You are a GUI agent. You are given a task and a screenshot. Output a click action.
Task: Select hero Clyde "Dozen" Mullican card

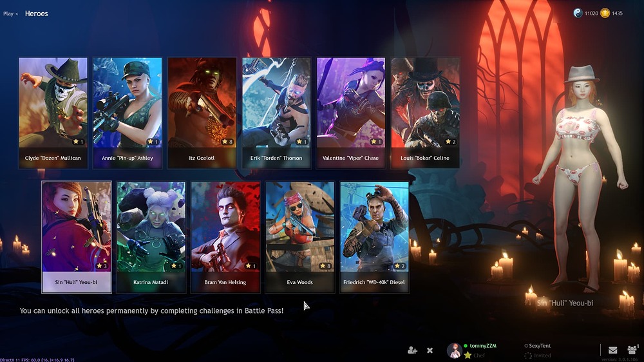53,113
